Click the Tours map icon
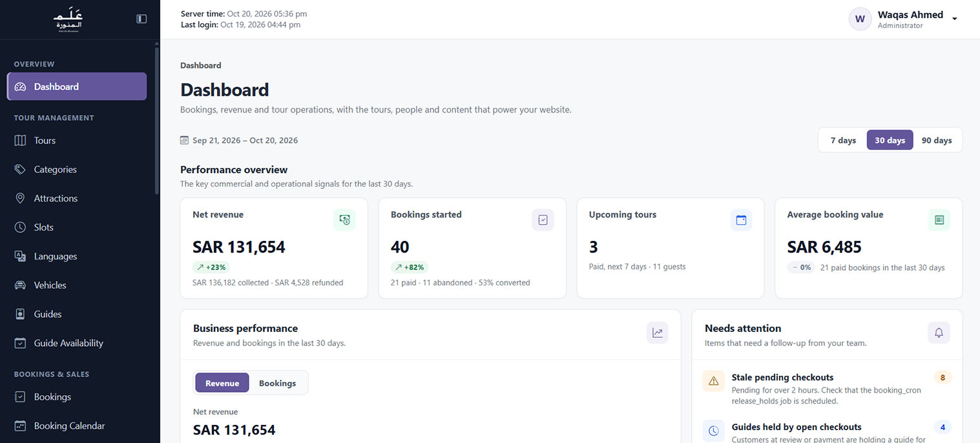 pos(20,140)
